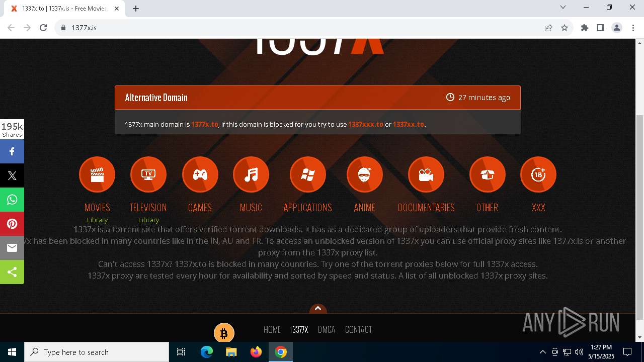Screen dimensions: 644x362
Task: Show hidden system tray icons
Action: 542,352
